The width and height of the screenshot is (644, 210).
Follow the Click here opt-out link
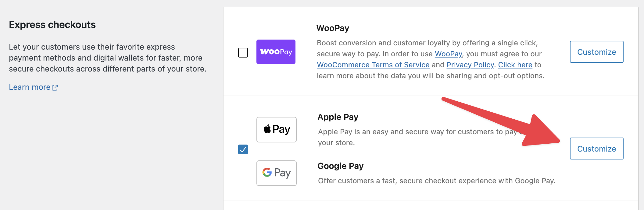515,65
